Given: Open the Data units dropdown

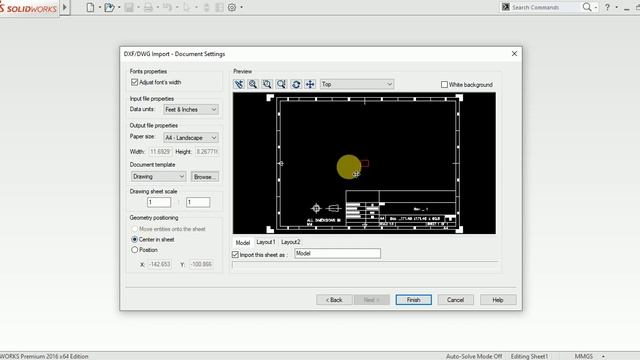Looking at the screenshot, I should [x=191, y=109].
